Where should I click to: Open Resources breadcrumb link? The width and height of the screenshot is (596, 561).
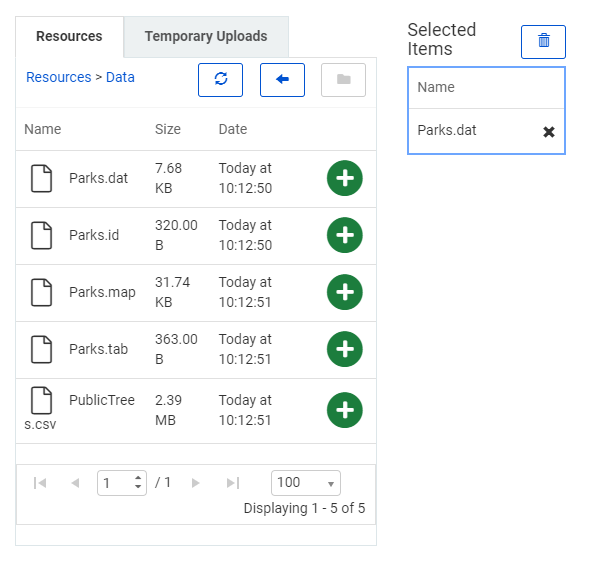pyautogui.click(x=59, y=77)
